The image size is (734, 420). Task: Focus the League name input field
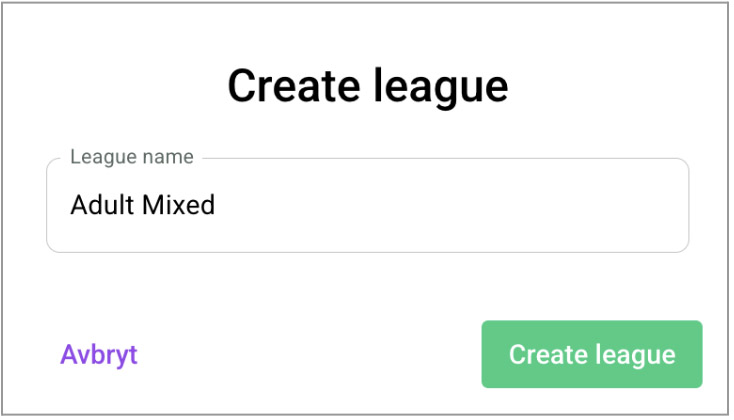367,205
